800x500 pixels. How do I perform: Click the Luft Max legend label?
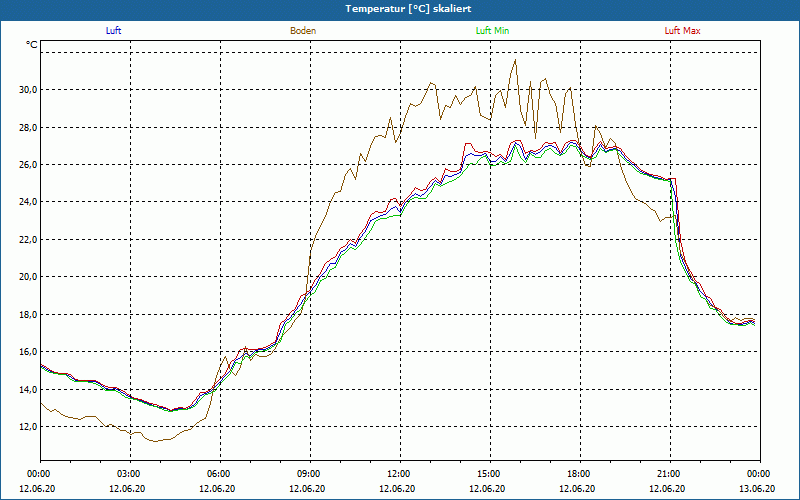coord(682,31)
